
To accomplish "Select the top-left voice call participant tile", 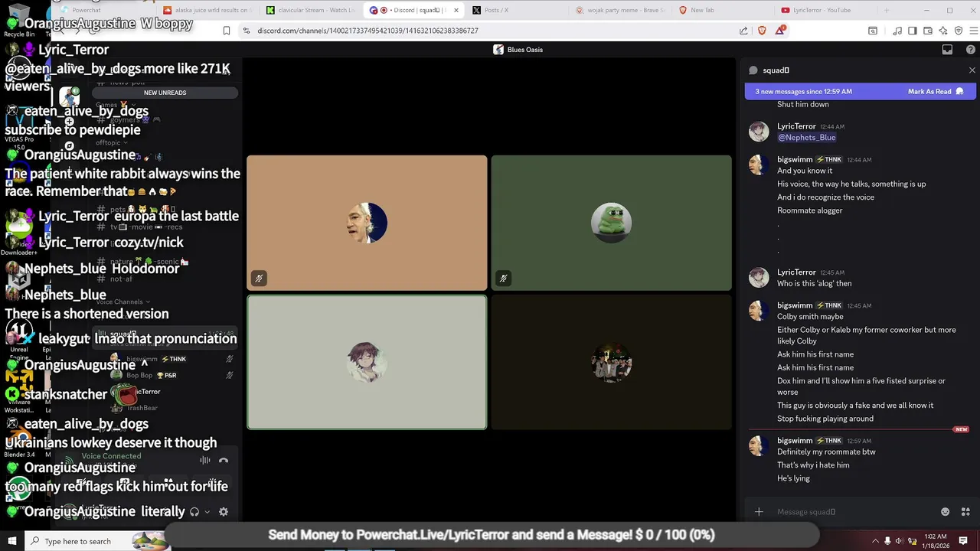I will (x=367, y=223).
